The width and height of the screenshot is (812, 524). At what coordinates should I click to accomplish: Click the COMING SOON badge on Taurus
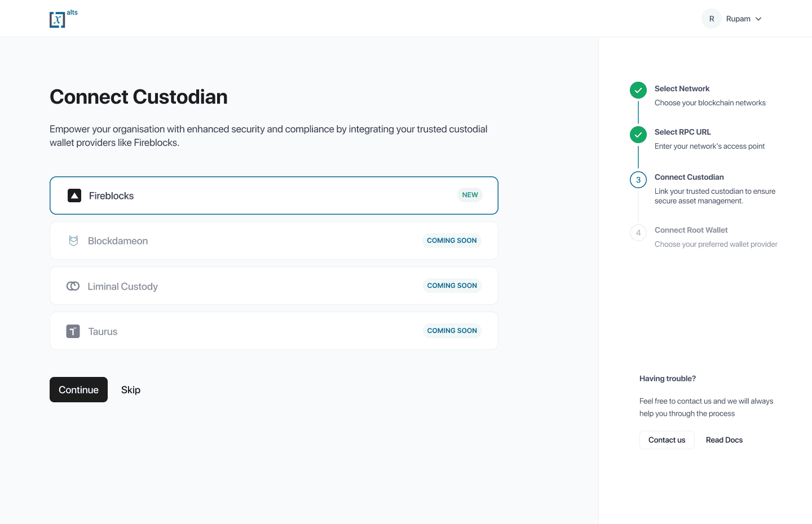[452, 331]
